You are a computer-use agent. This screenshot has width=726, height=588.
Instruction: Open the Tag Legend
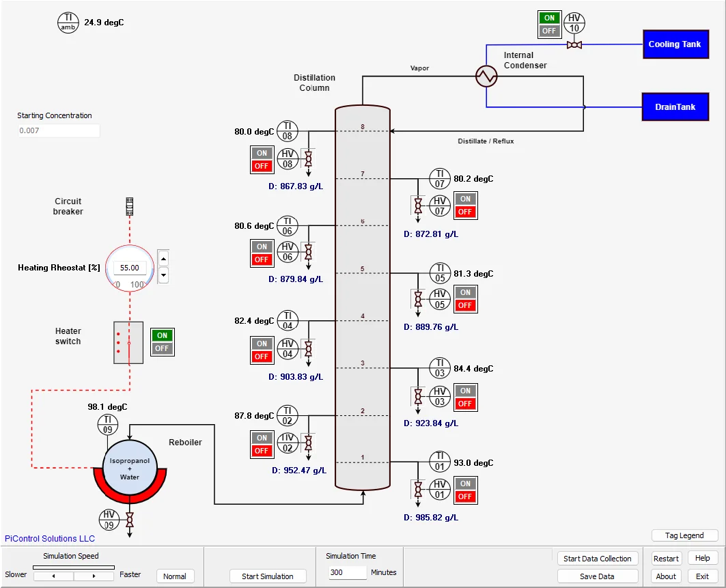pyautogui.click(x=684, y=535)
